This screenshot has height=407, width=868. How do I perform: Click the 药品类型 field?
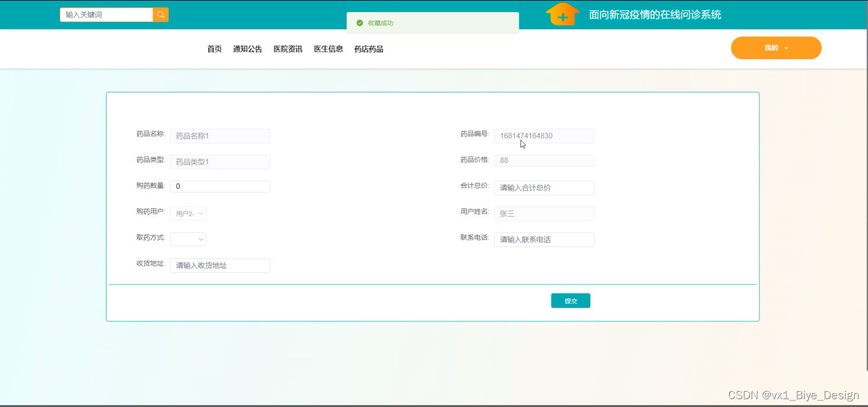[220, 162]
